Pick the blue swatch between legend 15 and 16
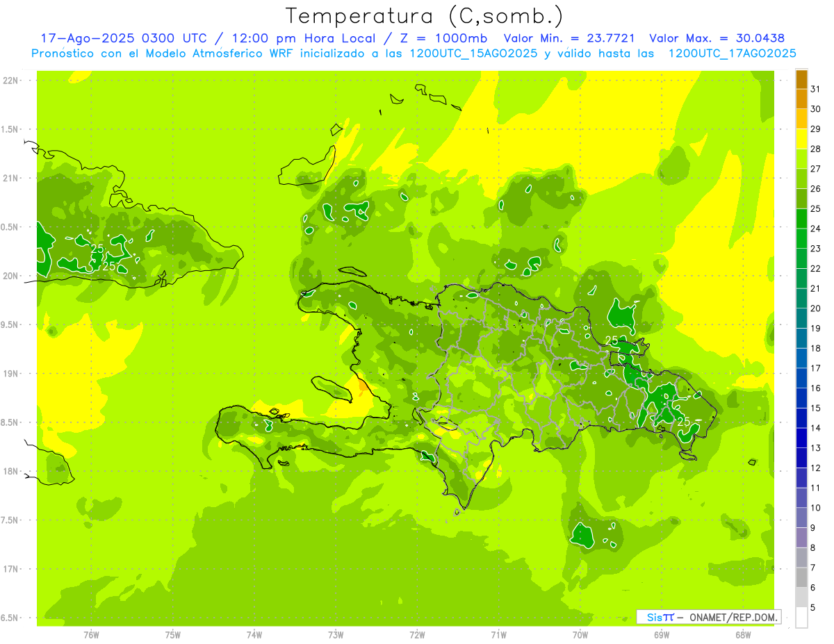This screenshot has width=834, height=644. (801, 399)
